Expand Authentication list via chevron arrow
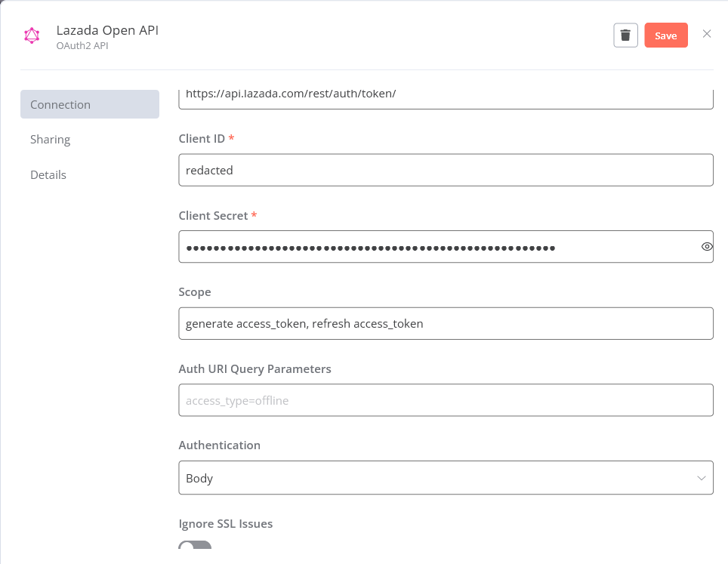Screen dimensions: 728x564 [701, 478]
